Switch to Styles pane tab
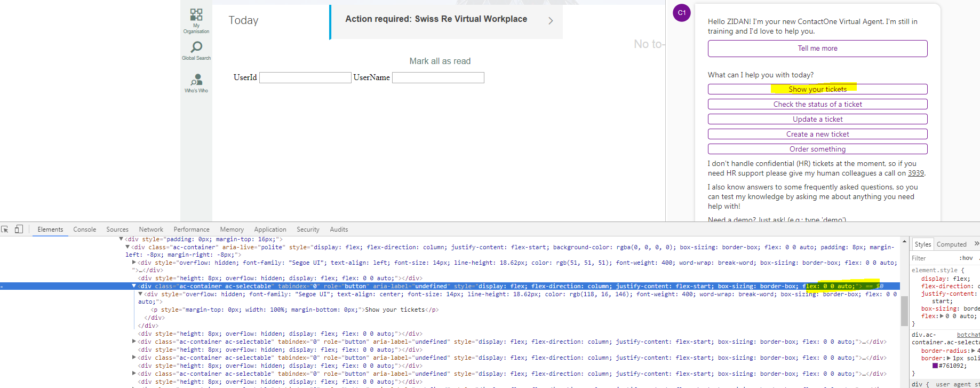This screenshot has width=980, height=388. 922,244
